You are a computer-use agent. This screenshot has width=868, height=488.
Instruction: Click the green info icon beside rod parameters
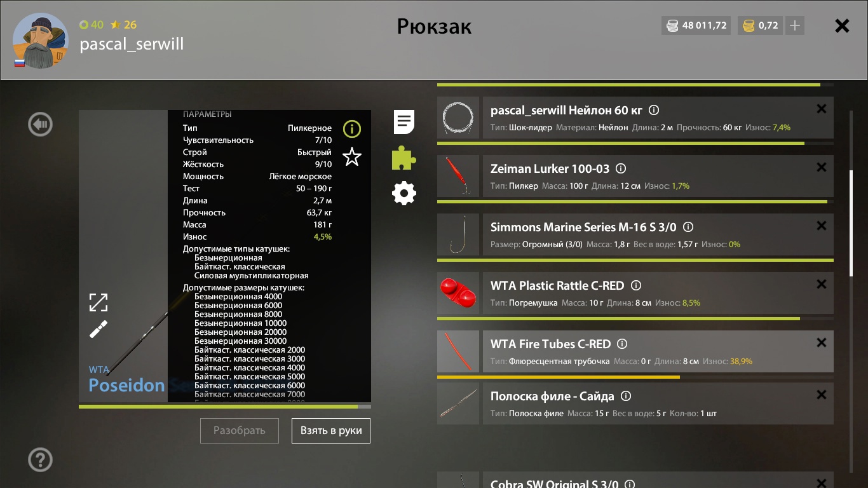click(352, 130)
